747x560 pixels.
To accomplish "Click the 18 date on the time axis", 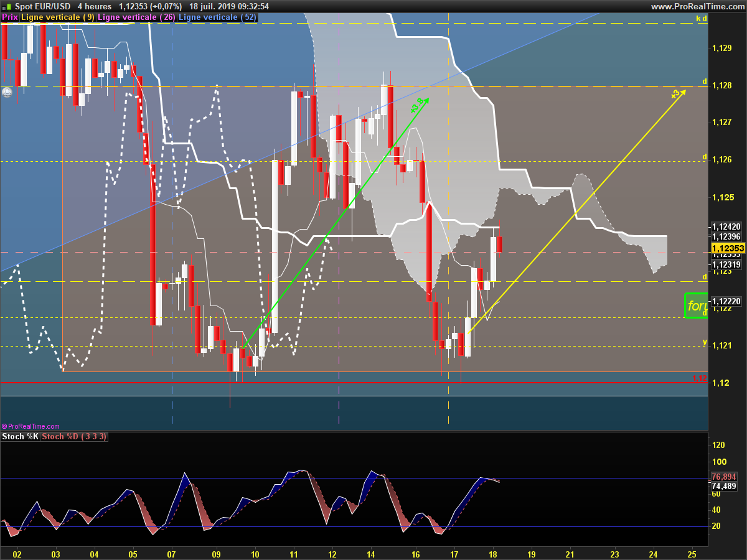I will (493, 554).
